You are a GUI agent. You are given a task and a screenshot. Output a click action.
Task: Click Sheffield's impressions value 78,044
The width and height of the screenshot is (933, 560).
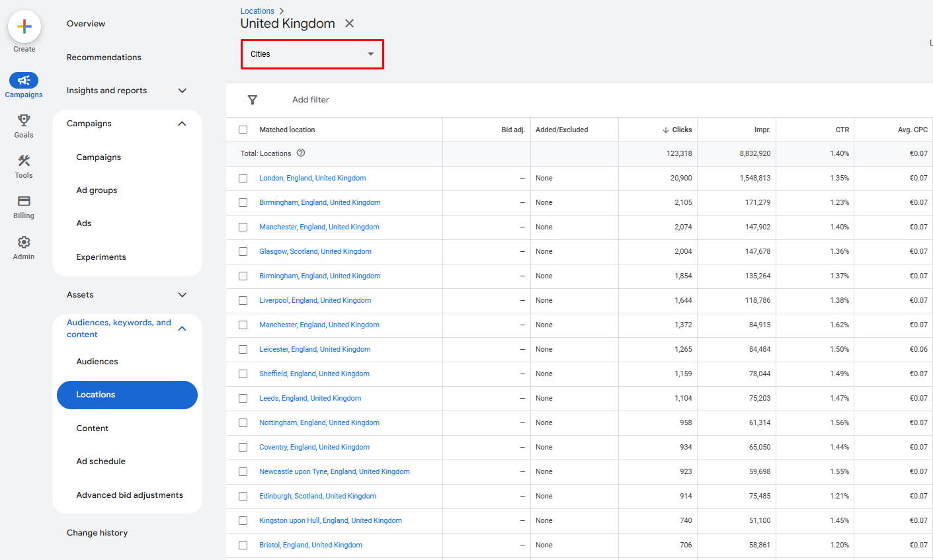click(760, 374)
